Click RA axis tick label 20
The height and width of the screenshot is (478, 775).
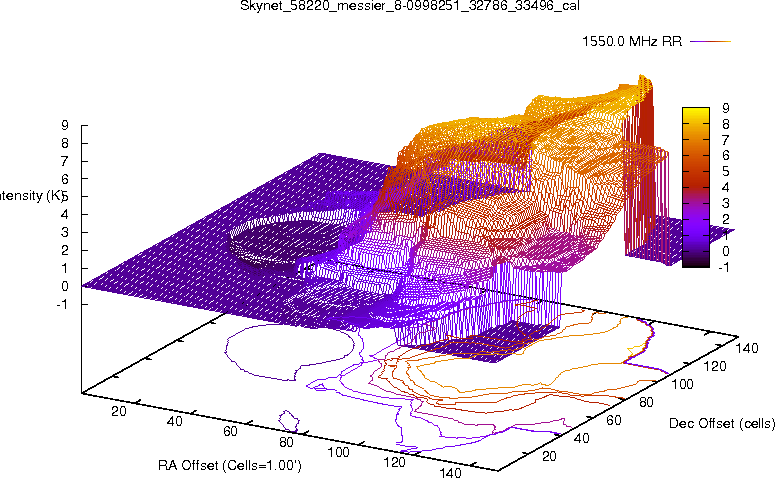click(x=119, y=411)
